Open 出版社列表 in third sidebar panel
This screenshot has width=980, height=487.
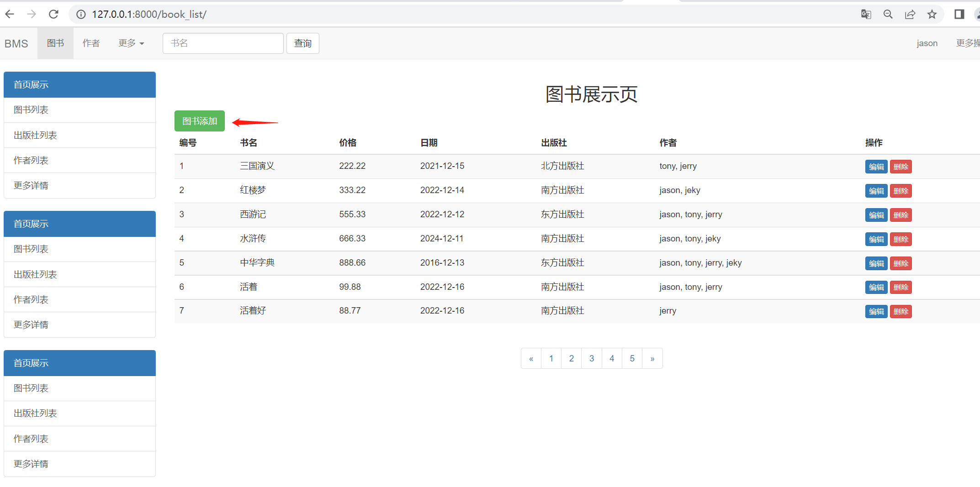point(79,414)
